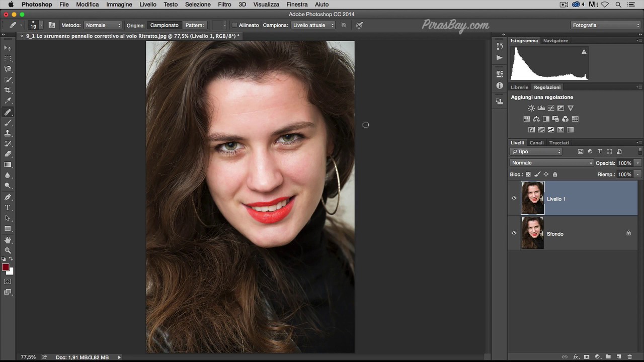Viewport: 644px width, 362px height.
Task: Select the History Brush tool
Action: coord(8,144)
